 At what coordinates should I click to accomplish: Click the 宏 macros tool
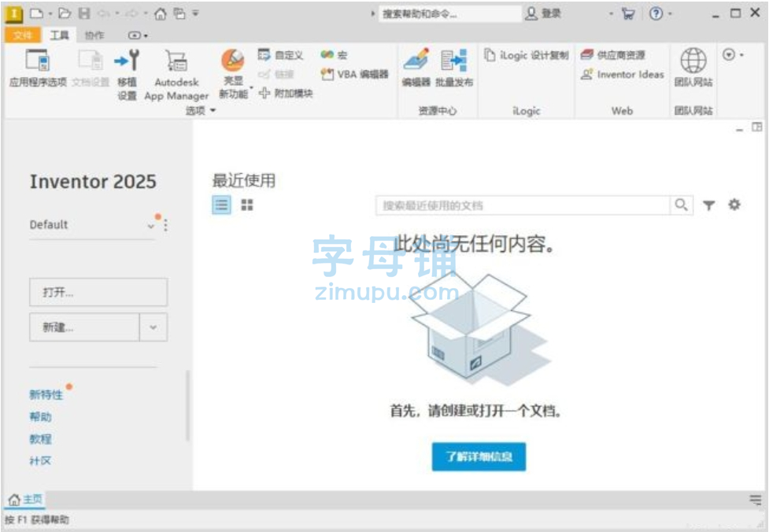334,55
